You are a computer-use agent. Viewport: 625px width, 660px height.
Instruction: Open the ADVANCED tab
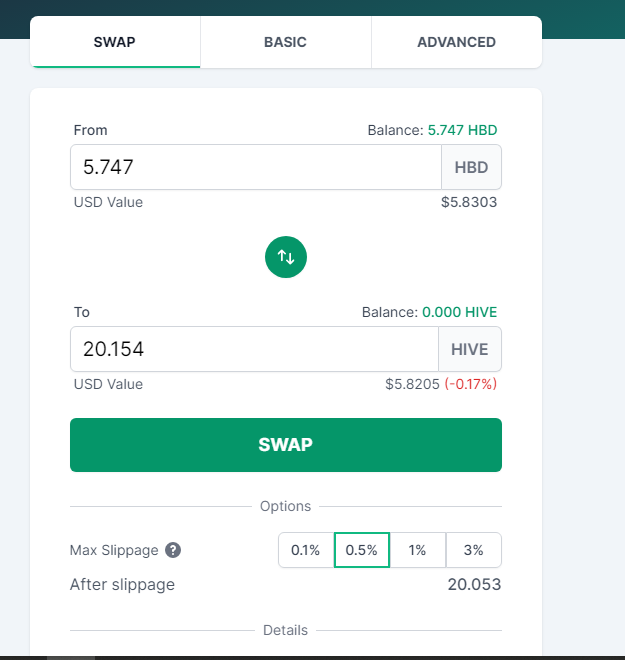457,42
